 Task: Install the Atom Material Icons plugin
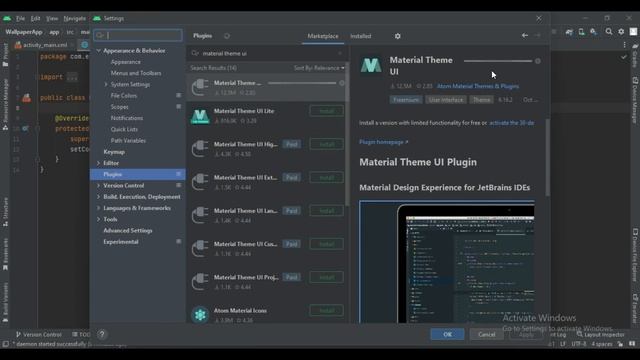pyautogui.click(x=327, y=311)
